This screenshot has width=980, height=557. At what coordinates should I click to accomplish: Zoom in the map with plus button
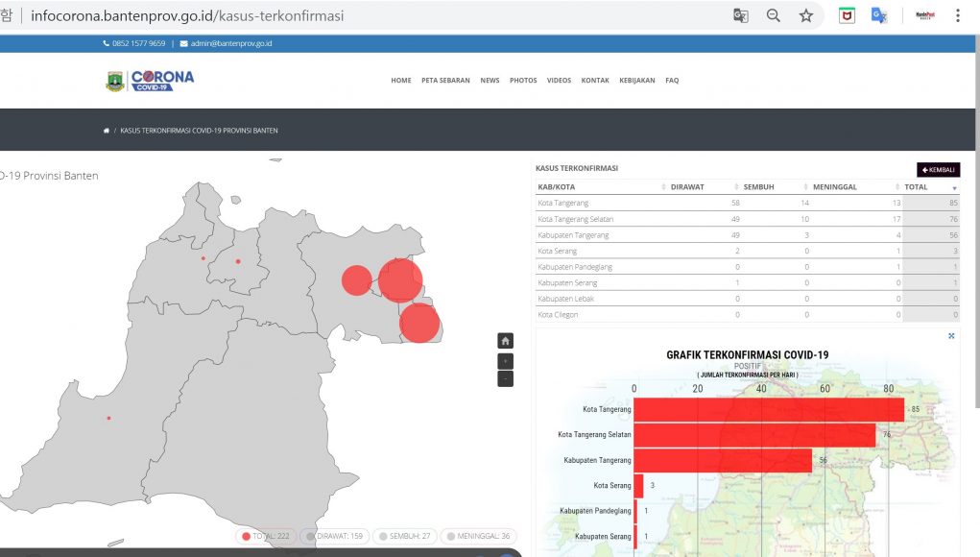[x=505, y=360]
